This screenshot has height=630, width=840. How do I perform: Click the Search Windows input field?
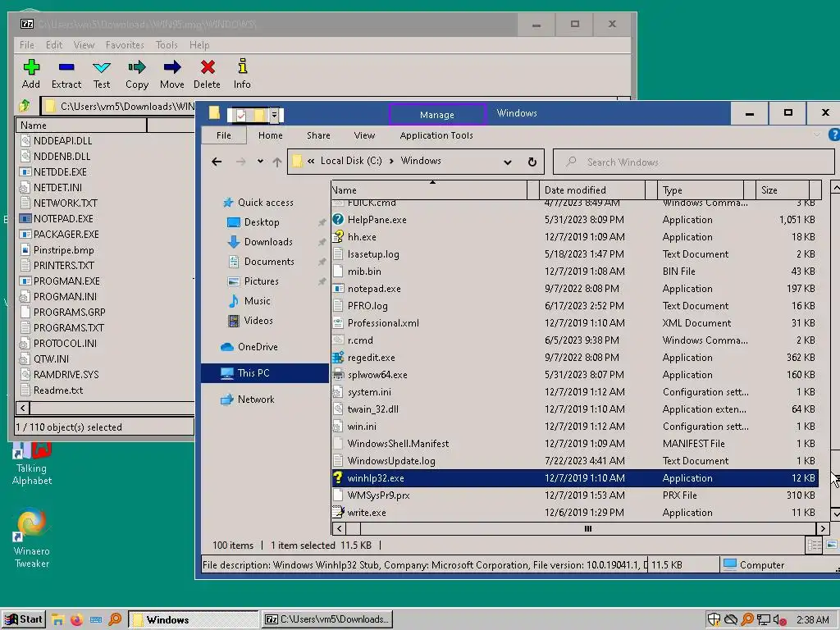[x=693, y=162]
